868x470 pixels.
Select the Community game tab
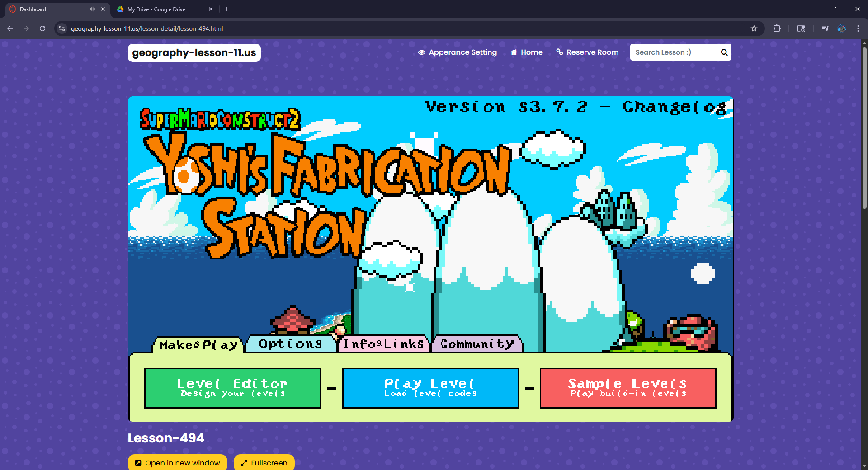click(477, 344)
